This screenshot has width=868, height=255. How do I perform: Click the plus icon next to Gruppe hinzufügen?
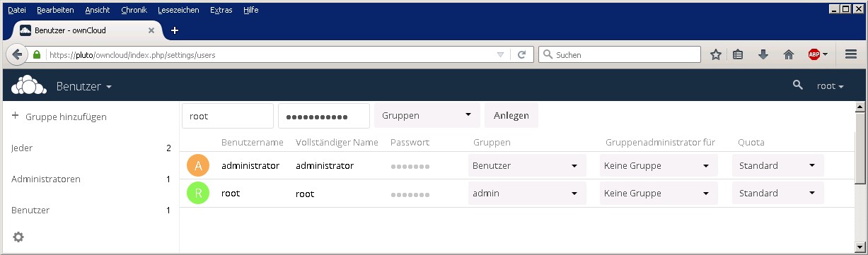pyautogui.click(x=16, y=116)
